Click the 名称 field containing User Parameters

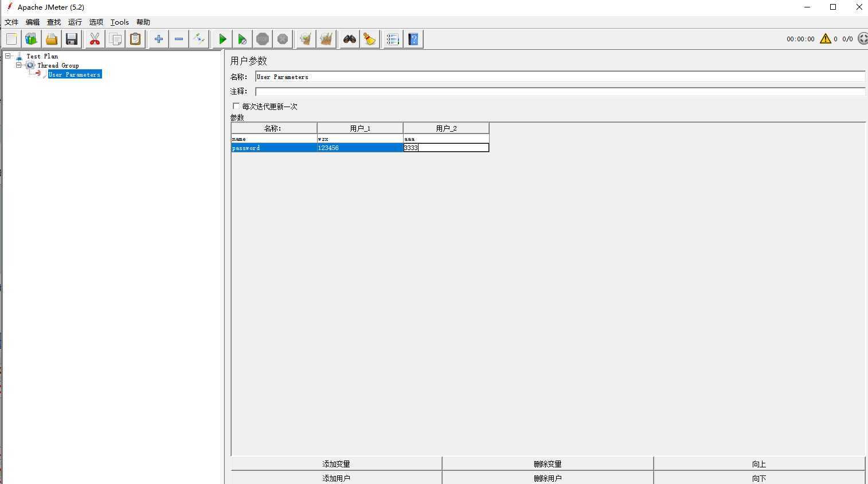(x=560, y=77)
